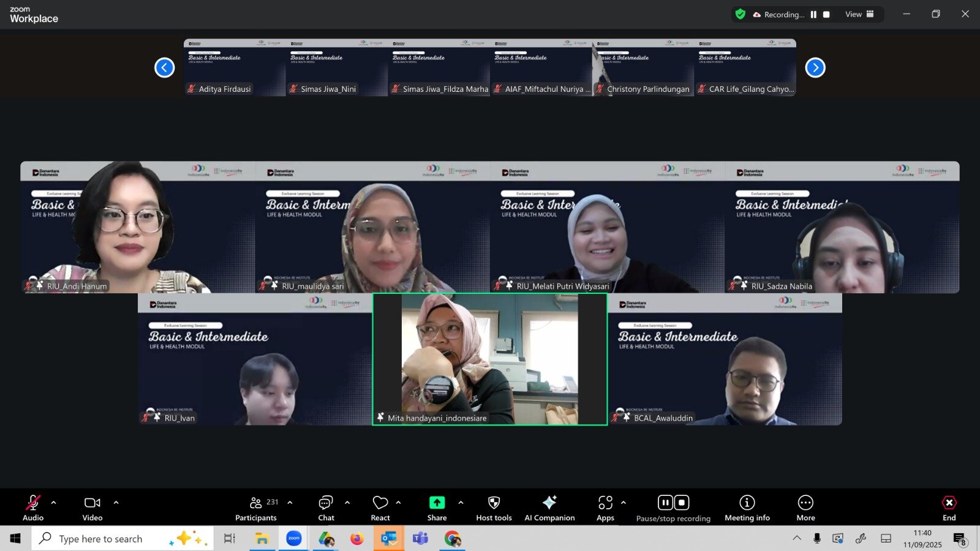Open the Participants panel
This screenshot has width=980, height=551.
[x=256, y=508]
